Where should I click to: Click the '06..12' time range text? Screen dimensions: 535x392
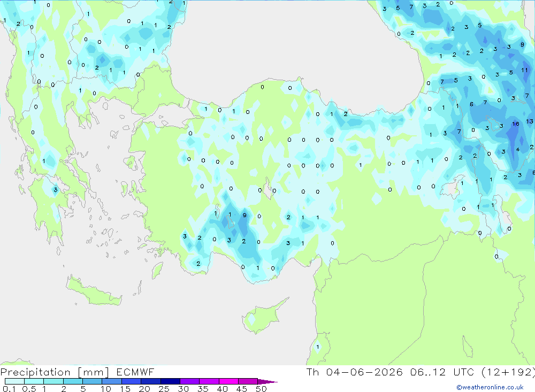click(x=428, y=372)
